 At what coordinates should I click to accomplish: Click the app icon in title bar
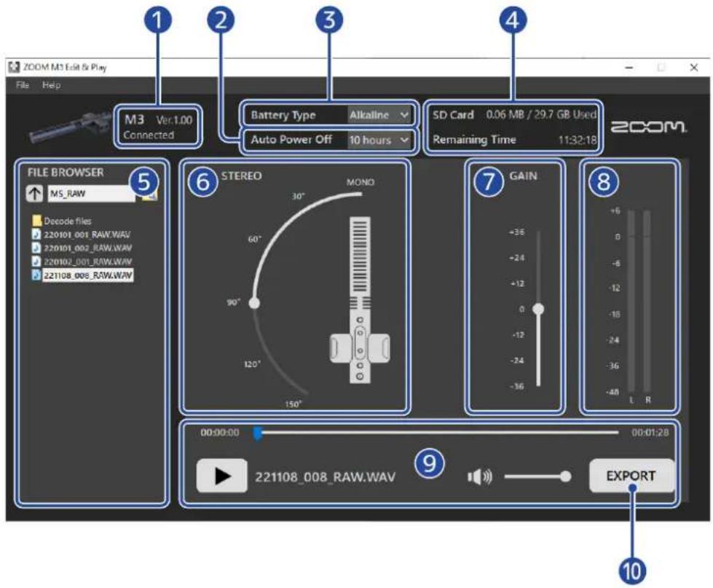[15, 67]
